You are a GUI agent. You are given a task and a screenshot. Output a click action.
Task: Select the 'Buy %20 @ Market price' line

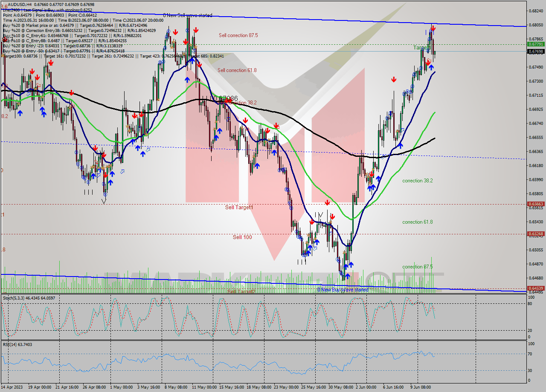76,25
